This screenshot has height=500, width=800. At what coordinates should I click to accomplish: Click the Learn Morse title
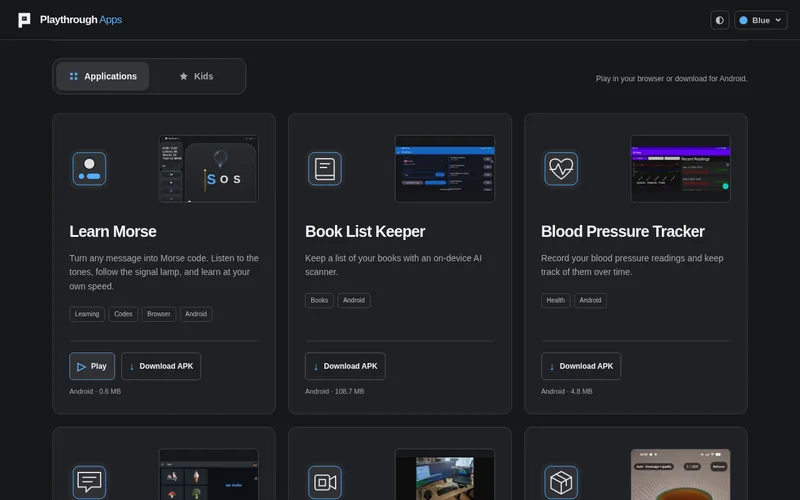pyautogui.click(x=113, y=232)
